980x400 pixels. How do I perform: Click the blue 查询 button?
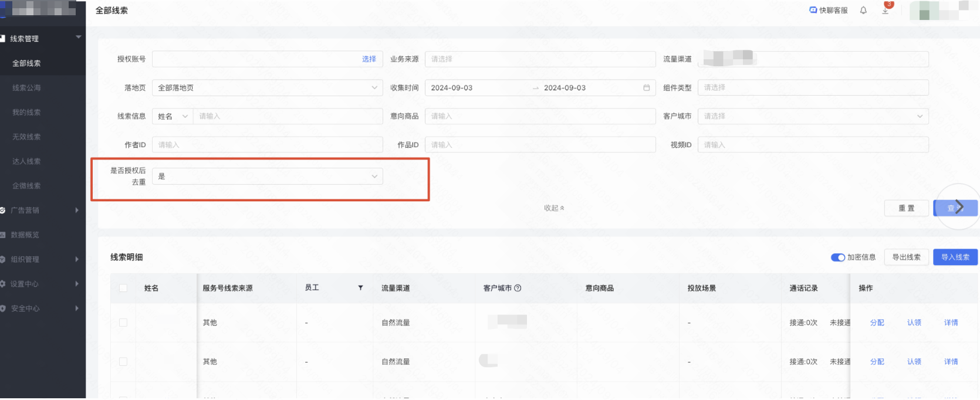(x=955, y=208)
